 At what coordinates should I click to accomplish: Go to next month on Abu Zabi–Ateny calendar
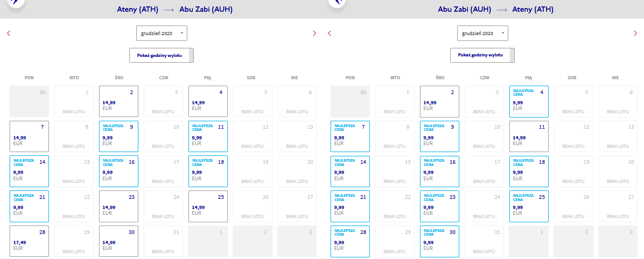[x=635, y=33]
